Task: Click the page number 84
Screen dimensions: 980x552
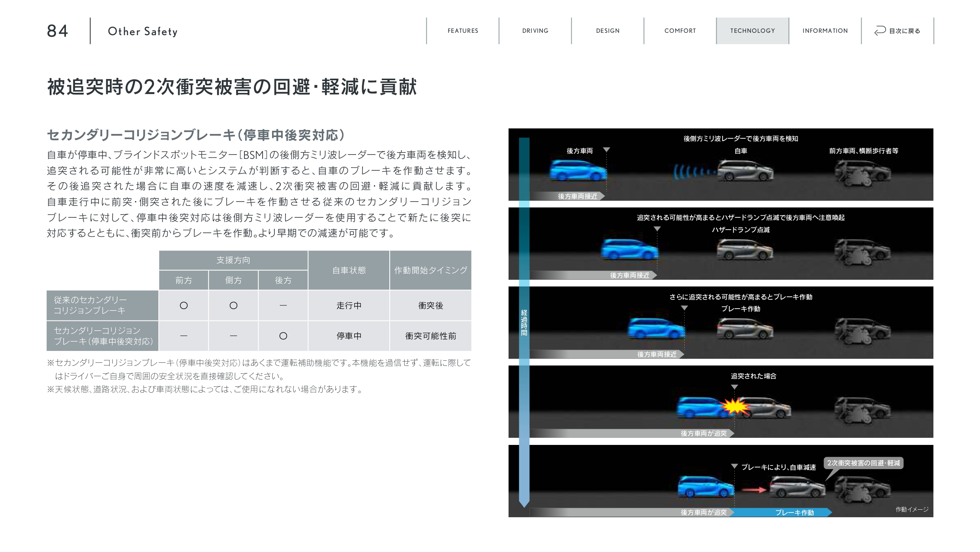Action: click(58, 31)
